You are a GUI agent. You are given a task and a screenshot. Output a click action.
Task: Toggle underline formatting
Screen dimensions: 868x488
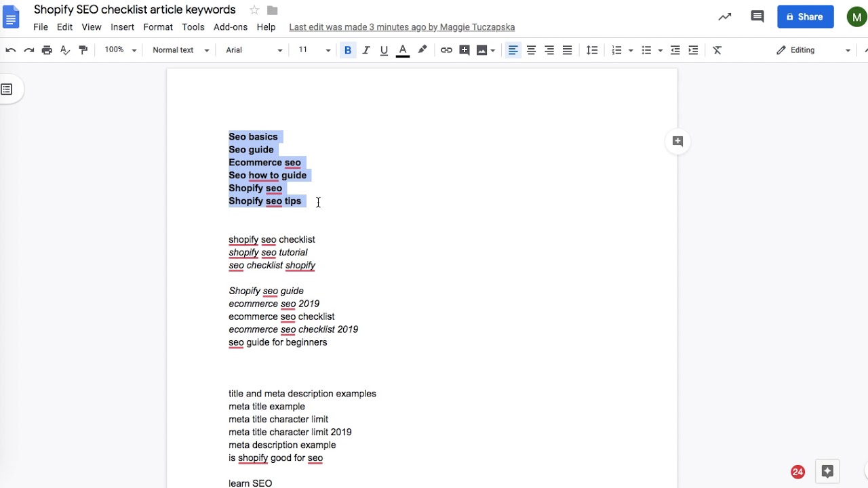(x=384, y=50)
